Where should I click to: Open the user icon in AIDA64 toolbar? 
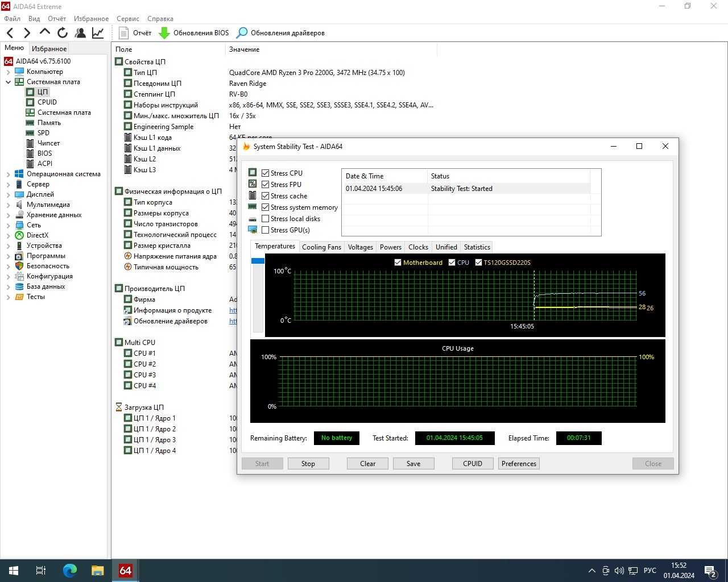pyautogui.click(x=80, y=33)
